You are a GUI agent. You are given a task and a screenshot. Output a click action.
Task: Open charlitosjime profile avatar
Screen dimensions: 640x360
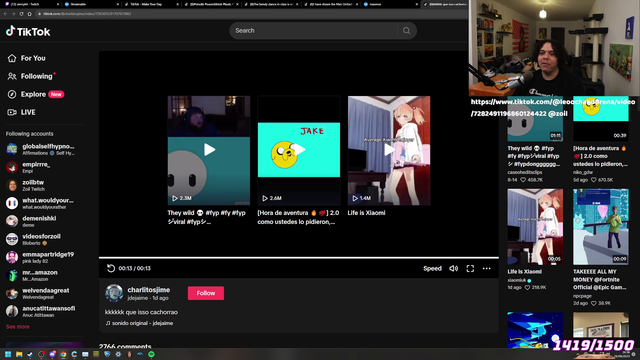(x=114, y=293)
